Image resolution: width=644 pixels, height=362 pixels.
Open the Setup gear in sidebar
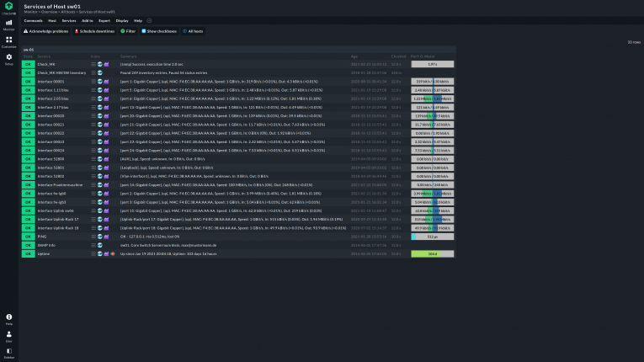pos(8,59)
